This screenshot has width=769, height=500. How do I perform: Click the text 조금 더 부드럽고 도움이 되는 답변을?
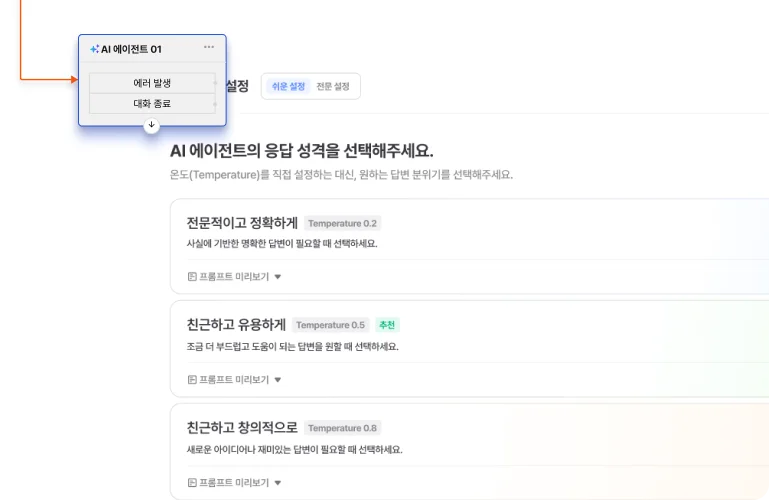pyautogui.click(x=255, y=347)
